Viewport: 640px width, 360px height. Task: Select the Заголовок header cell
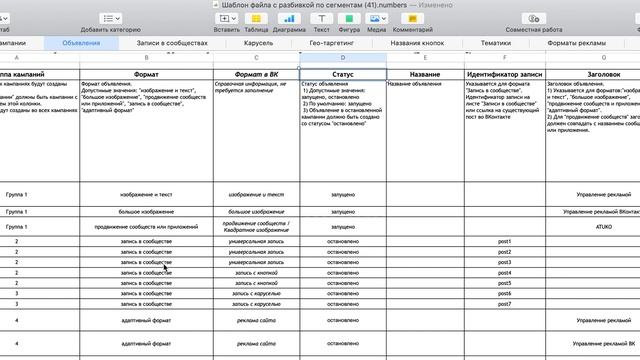click(x=593, y=74)
